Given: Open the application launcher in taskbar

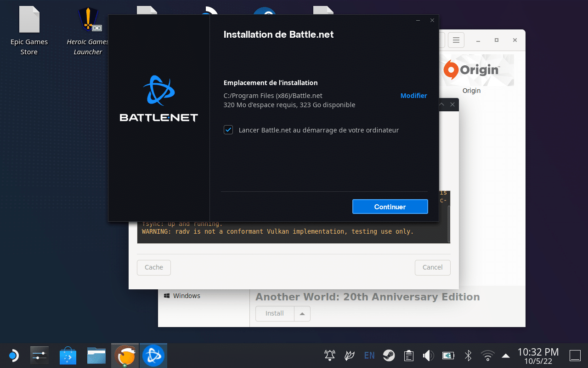Looking at the screenshot, I should (x=13, y=355).
